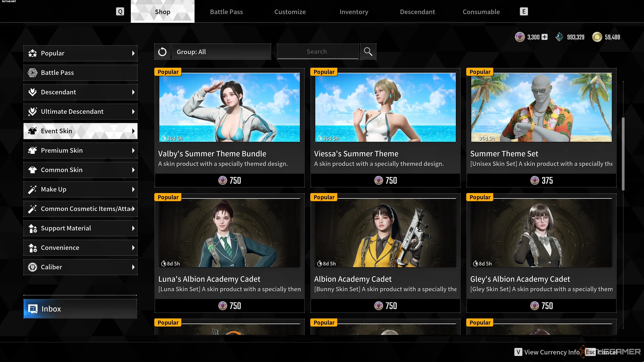
Task: Click the Battle Pass emblem icon in sidebar
Action: pyautogui.click(x=33, y=73)
